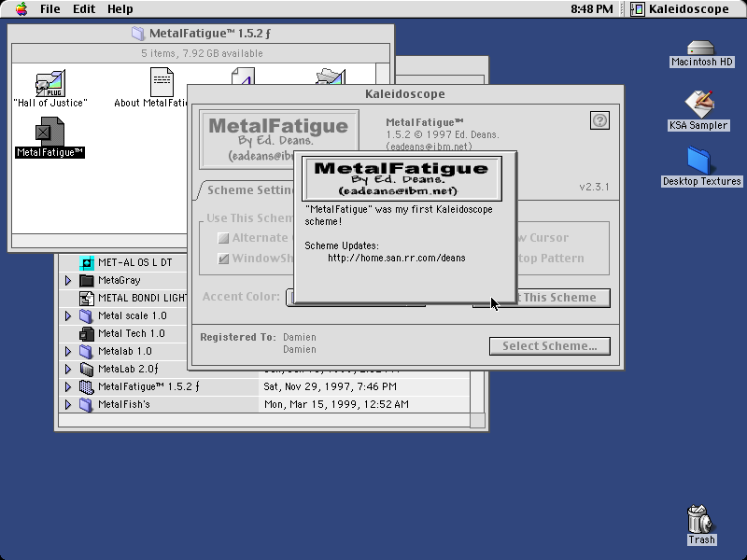
Task: Open the File menu
Action: (49, 9)
